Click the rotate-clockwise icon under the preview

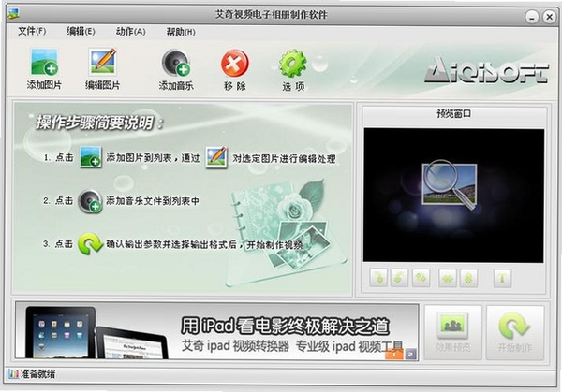[x=378, y=278]
